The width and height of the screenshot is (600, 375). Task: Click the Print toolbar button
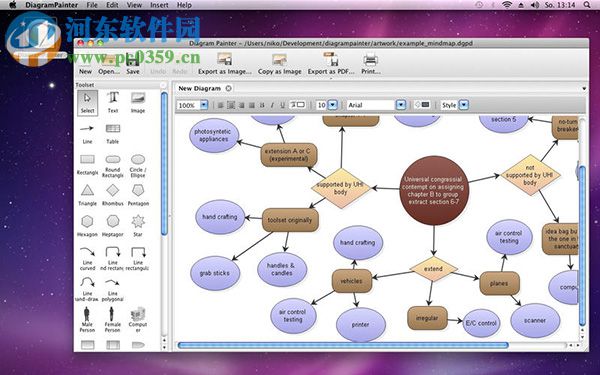(371, 64)
